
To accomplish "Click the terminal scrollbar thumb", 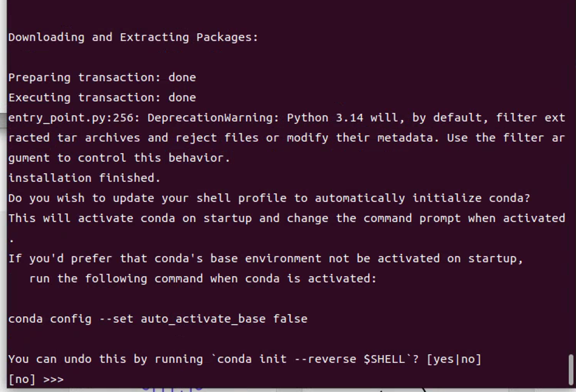I will 570,368.
